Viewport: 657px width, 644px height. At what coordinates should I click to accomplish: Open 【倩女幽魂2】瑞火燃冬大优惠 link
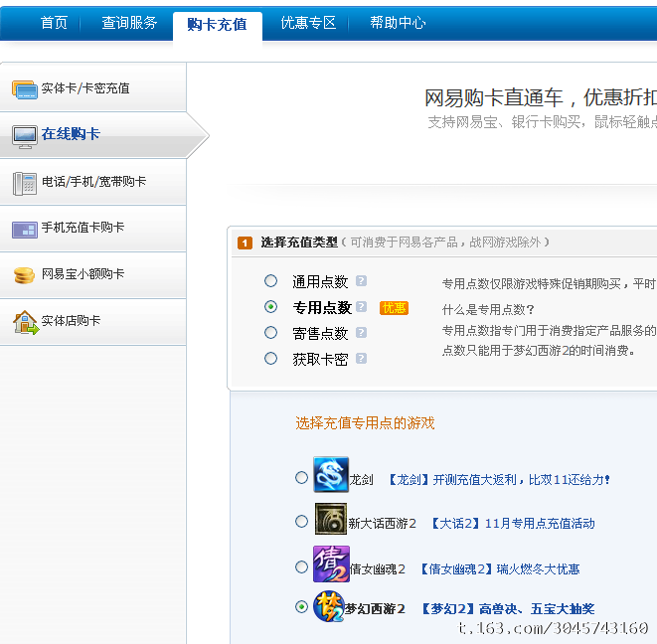[x=499, y=569]
